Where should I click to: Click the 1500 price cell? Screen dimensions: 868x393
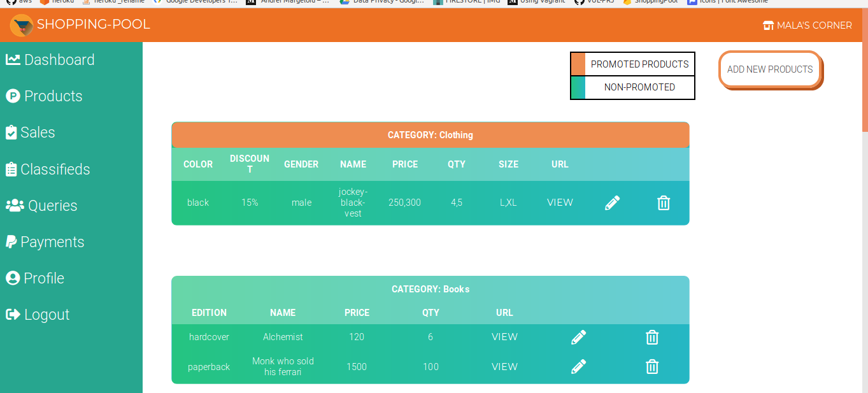coord(357,367)
